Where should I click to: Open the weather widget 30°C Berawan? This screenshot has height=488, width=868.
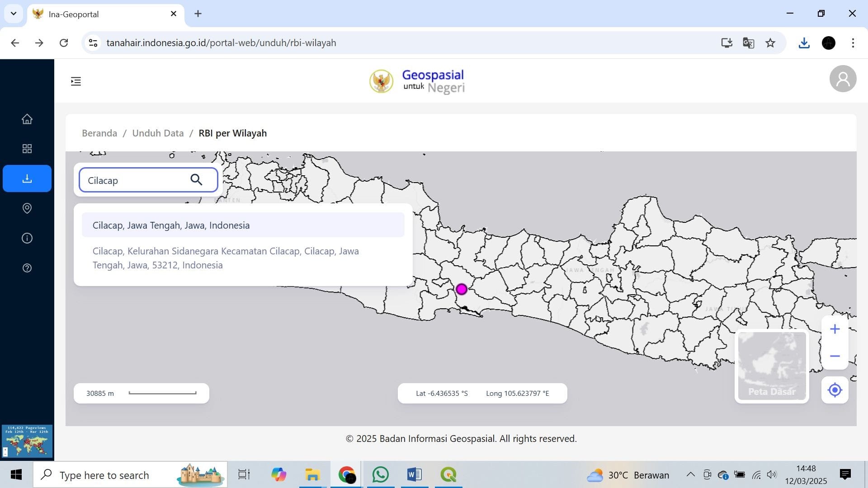click(x=628, y=475)
